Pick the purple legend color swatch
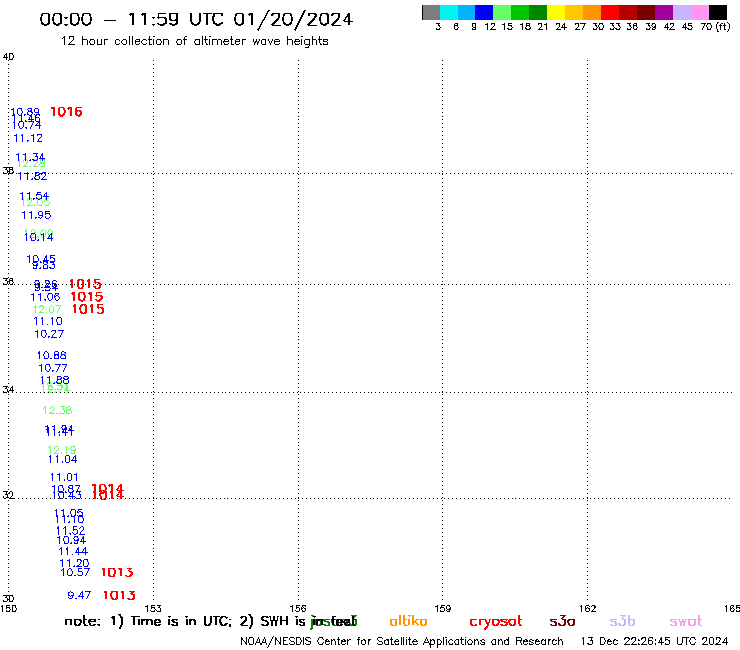Image resolution: width=740 pixels, height=650 pixels. coord(664,12)
